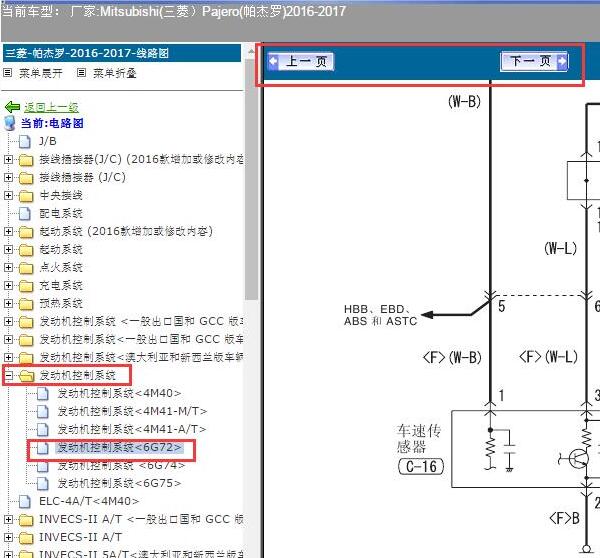The width and height of the screenshot is (600, 558).
Task: Select 发动机控制系统<6G72> diagram
Action: (x=119, y=447)
